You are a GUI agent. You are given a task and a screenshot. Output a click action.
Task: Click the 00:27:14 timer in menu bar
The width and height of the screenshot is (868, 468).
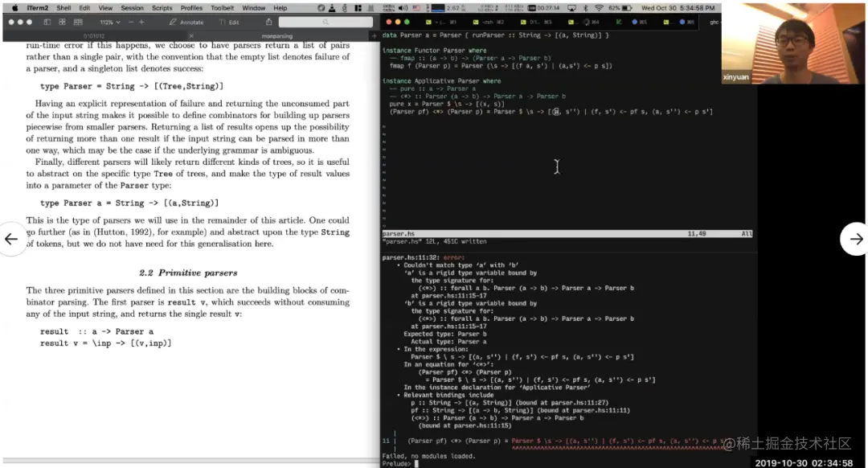pos(543,8)
